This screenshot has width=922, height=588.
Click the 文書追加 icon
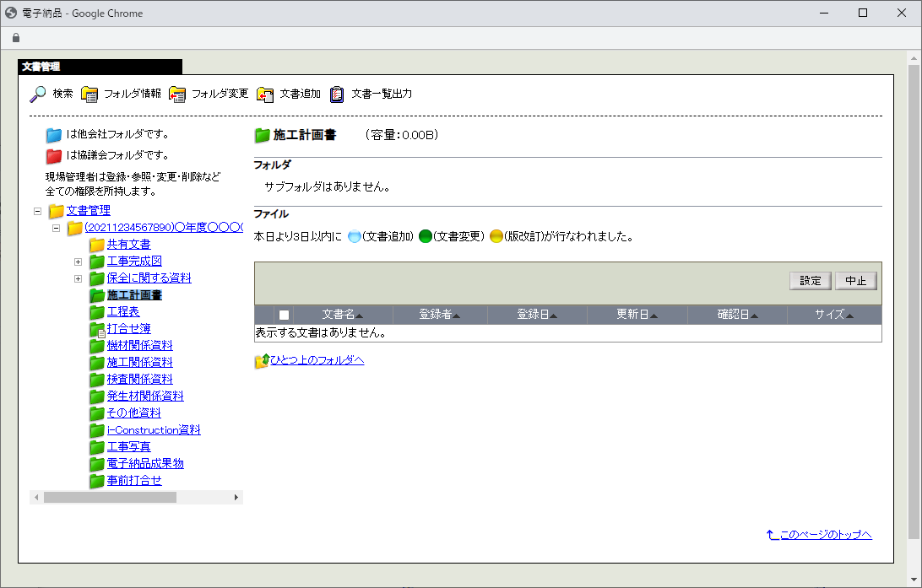pyautogui.click(x=265, y=94)
